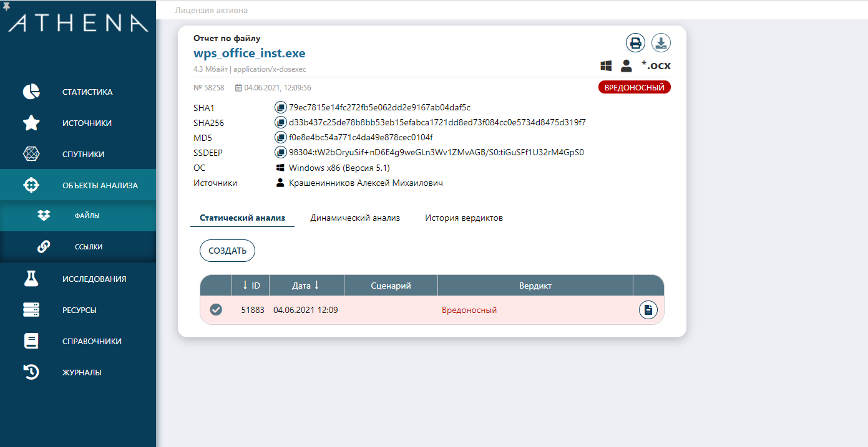868x447 pixels.
Task: Collapse the Объекты анализа section
Action: tap(78, 185)
